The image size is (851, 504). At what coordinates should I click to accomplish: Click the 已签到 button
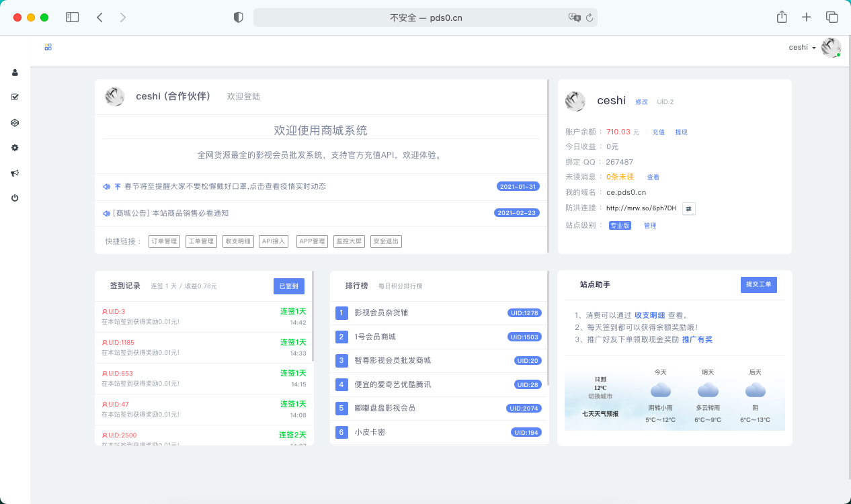click(288, 286)
